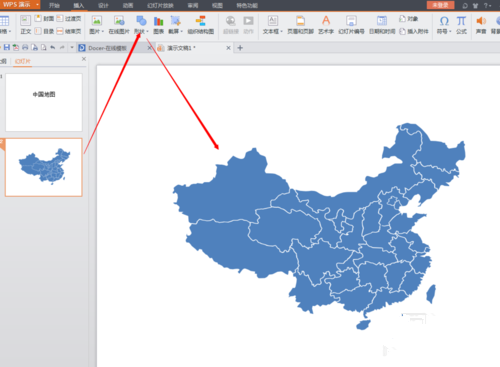Image resolution: width=500 pixels, height=367 pixels.
Task: Insert 声音 sound speaker icon
Action: click(x=481, y=21)
